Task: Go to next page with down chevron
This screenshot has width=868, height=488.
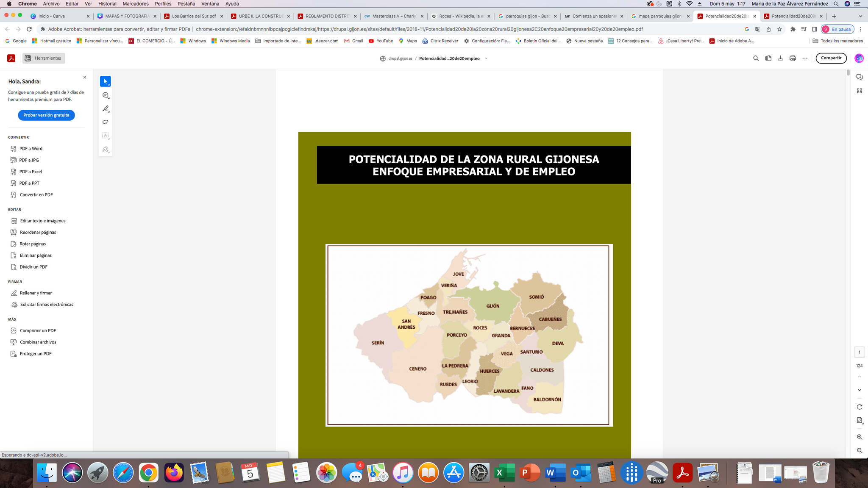Action: tap(859, 390)
